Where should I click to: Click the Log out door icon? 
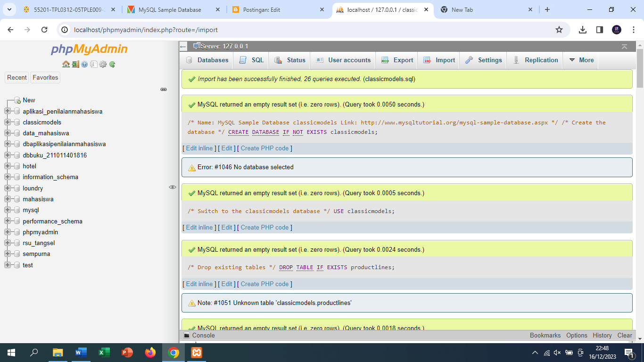(75, 64)
